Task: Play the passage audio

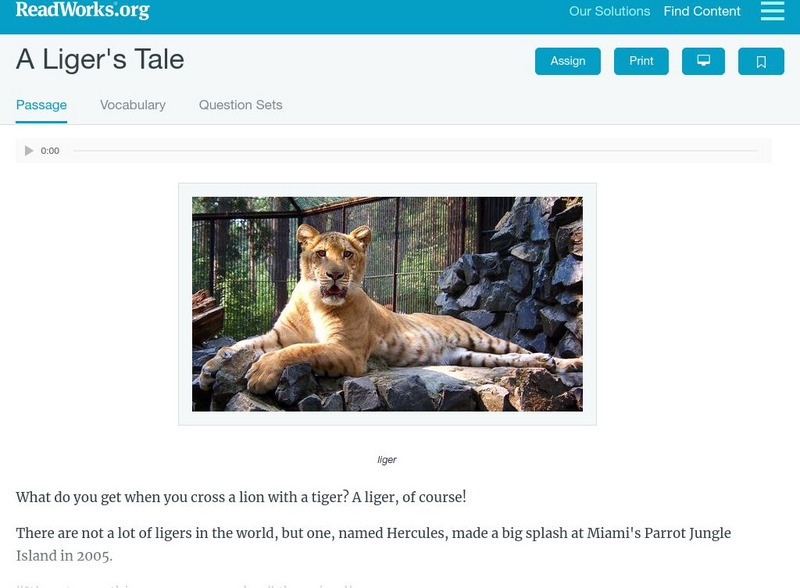Action: tap(29, 151)
